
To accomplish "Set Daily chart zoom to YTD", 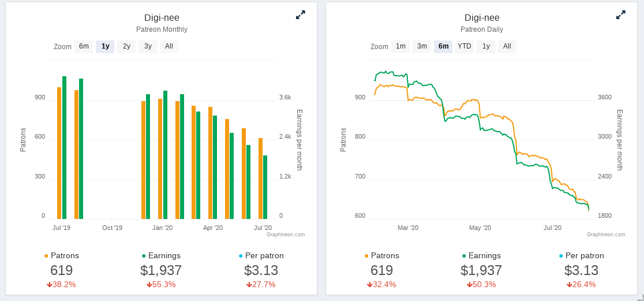I will pyautogui.click(x=465, y=46).
